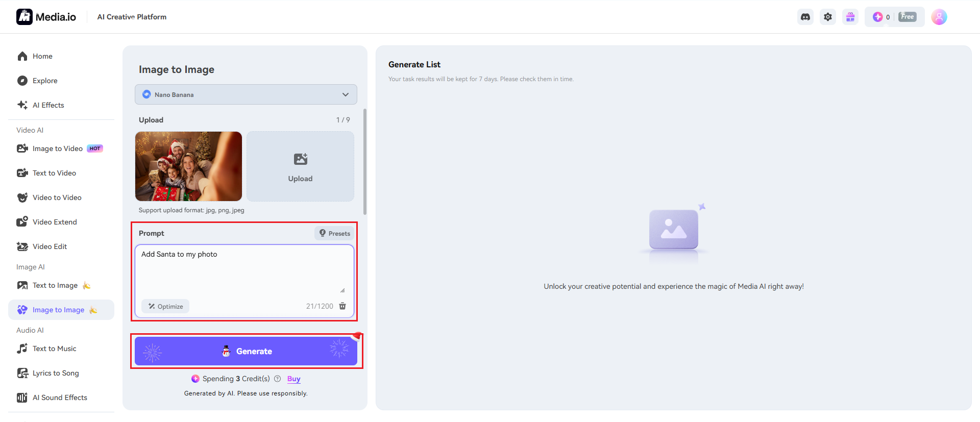This screenshot has width=980, height=422.
Task: Click the Text to Image icon
Action: (x=22, y=285)
